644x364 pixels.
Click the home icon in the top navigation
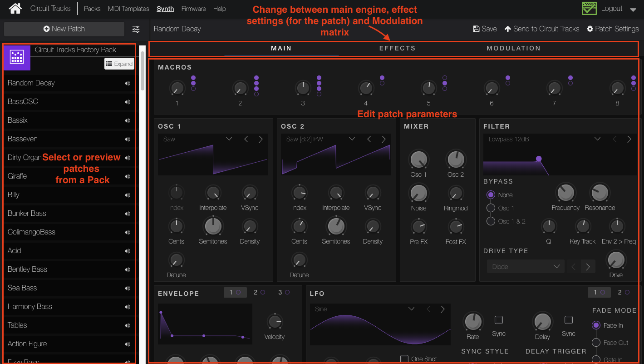[x=15, y=8]
